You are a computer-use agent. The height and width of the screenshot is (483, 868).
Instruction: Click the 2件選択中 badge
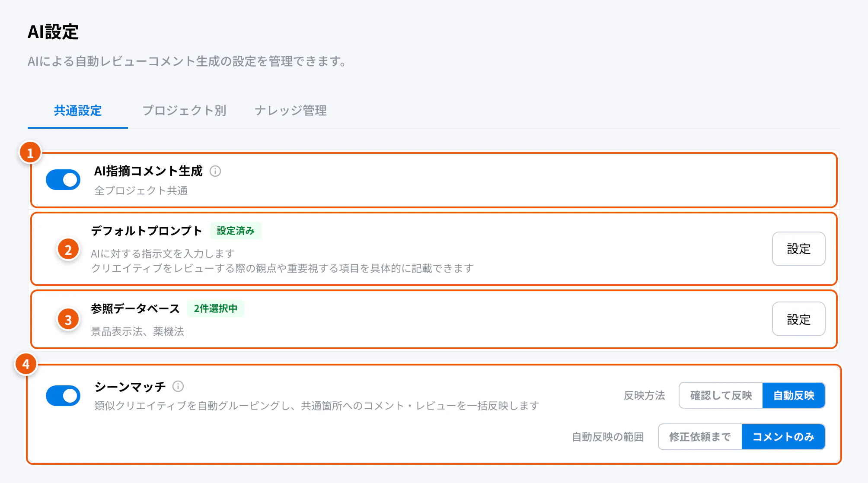(x=216, y=308)
